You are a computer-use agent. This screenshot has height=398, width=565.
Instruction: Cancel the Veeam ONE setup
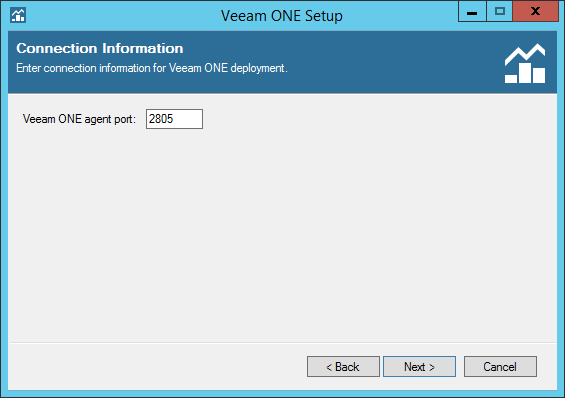pyautogui.click(x=500, y=367)
